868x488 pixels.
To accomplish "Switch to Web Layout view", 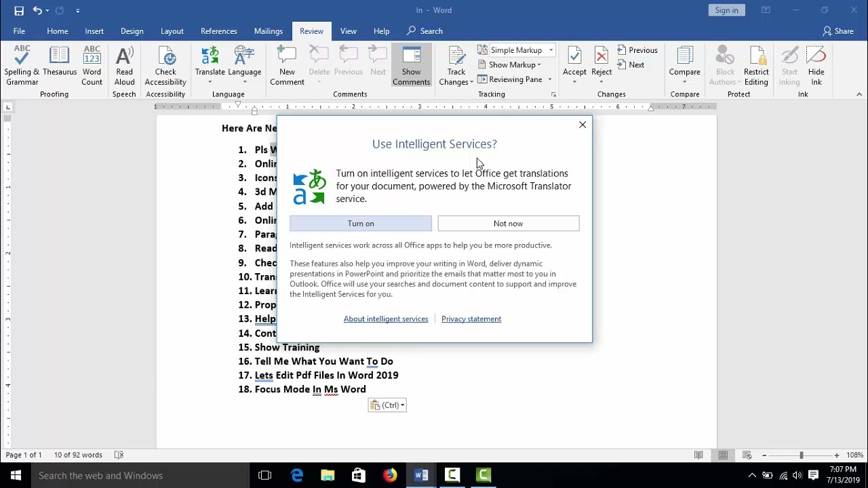I will pos(747,455).
